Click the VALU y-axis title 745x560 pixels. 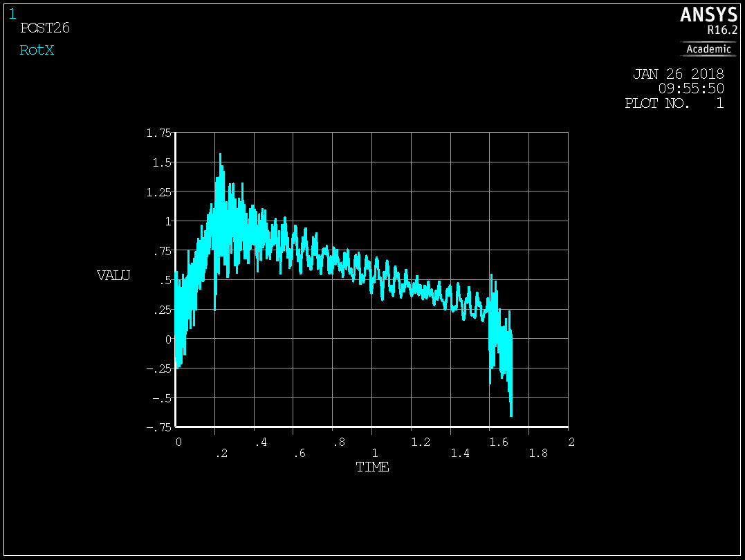113,276
